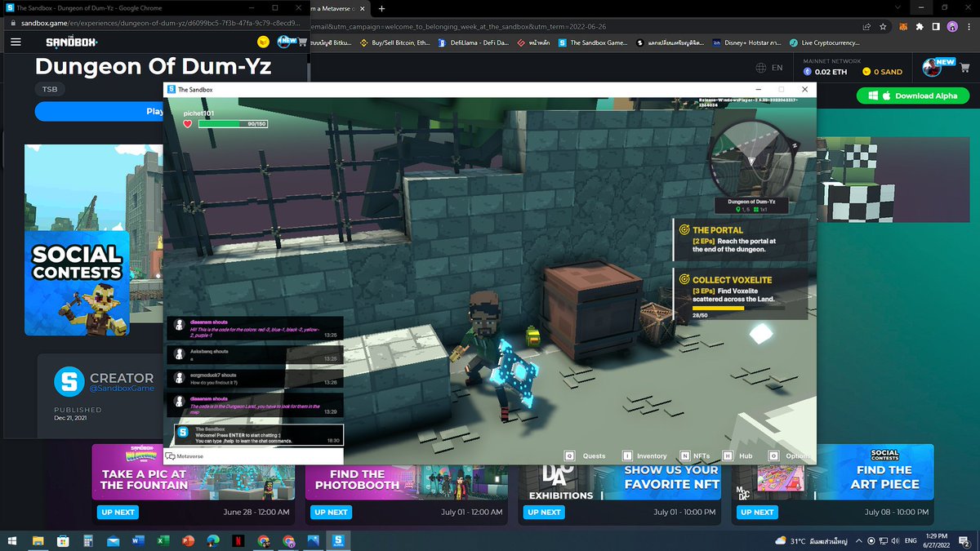Open the Photos app from the taskbar
The height and width of the screenshot is (551, 980).
click(x=313, y=540)
